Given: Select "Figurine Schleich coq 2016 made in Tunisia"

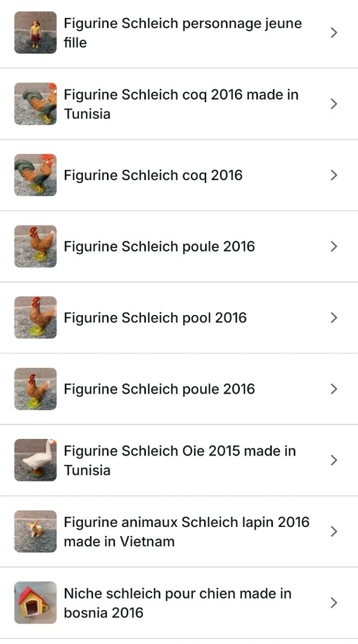Looking at the screenshot, I should [181, 104].
